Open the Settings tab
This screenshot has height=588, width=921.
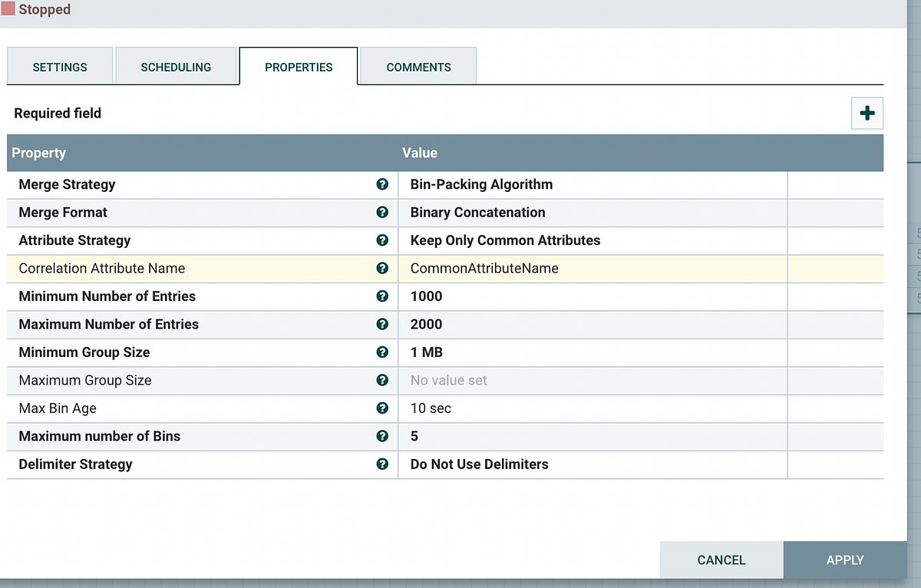pyautogui.click(x=60, y=67)
